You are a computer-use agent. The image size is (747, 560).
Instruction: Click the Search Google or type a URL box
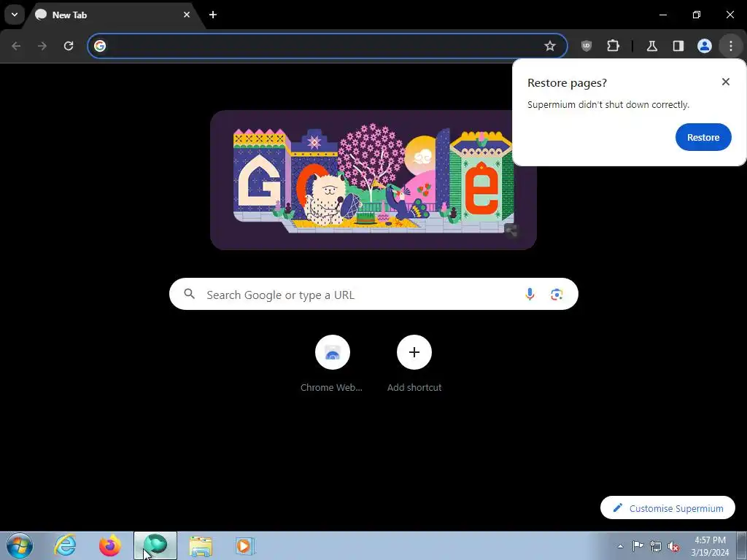[373, 295]
